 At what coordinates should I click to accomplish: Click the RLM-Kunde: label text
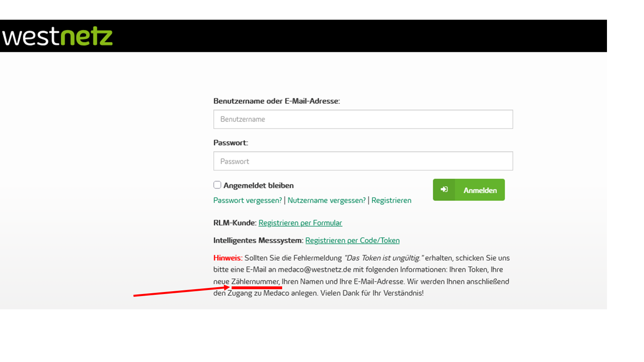coord(235,223)
